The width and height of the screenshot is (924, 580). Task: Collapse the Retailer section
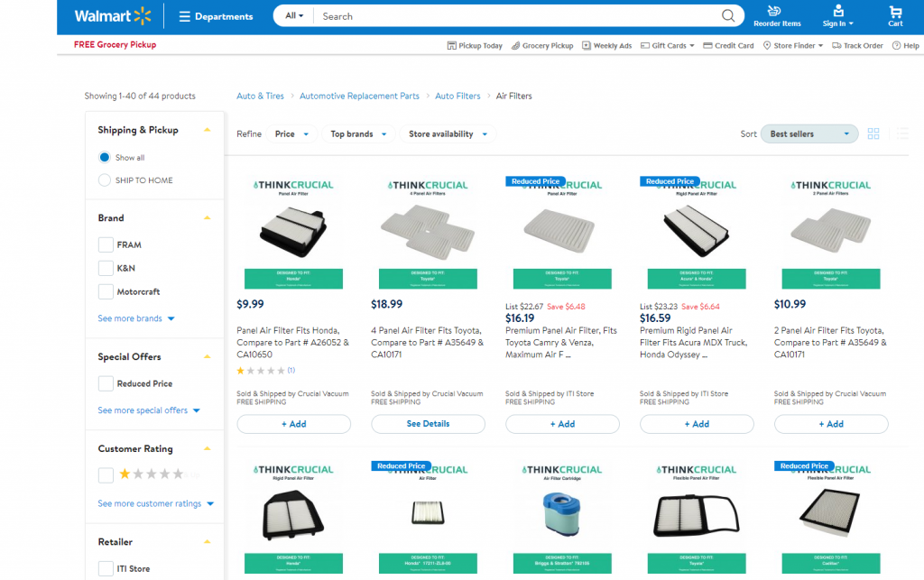pos(207,542)
